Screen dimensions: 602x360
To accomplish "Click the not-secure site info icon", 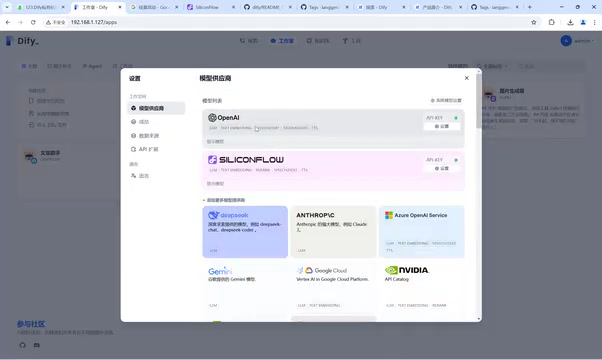I will click(55, 22).
